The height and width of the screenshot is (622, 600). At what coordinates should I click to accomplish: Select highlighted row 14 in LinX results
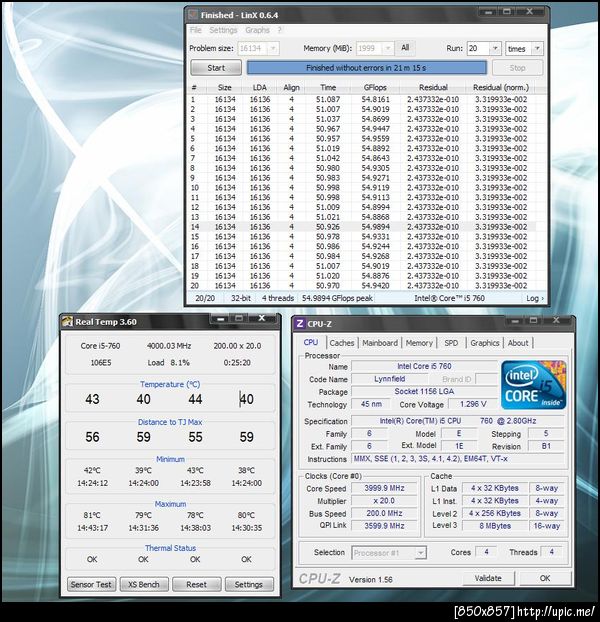pos(361,227)
